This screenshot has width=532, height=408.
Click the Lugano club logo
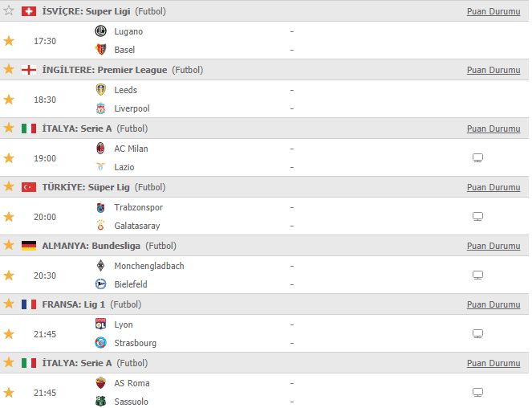tap(100, 31)
